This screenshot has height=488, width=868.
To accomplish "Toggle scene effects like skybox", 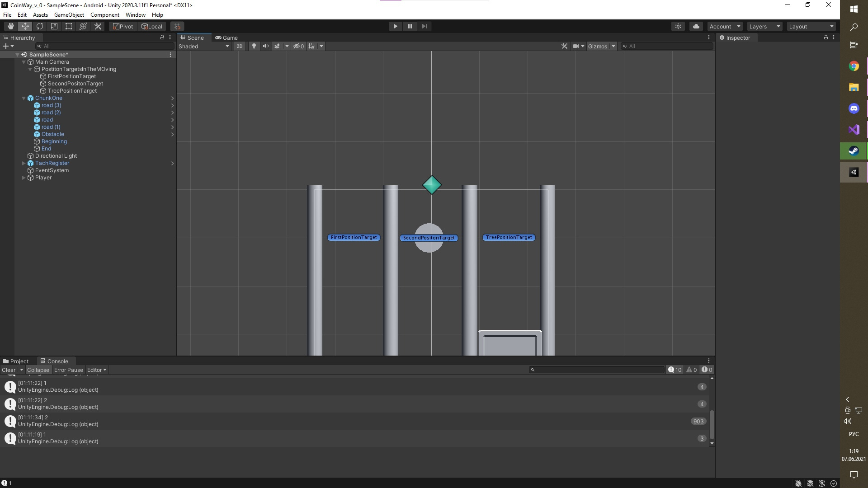I will coord(277,46).
